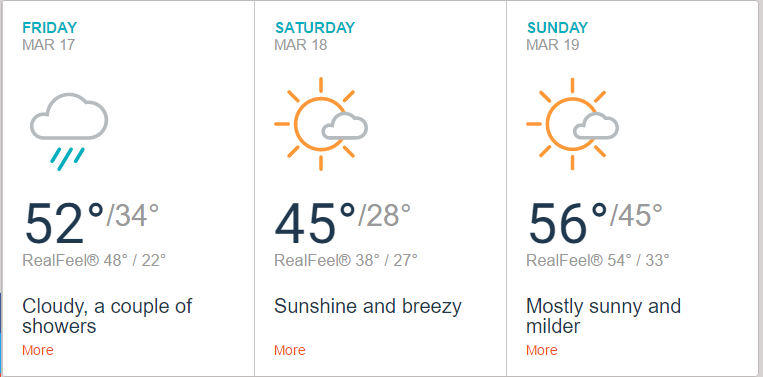Click Saturday's RealFeel 38° / 27° text
763x377 pixels.
pyautogui.click(x=346, y=260)
